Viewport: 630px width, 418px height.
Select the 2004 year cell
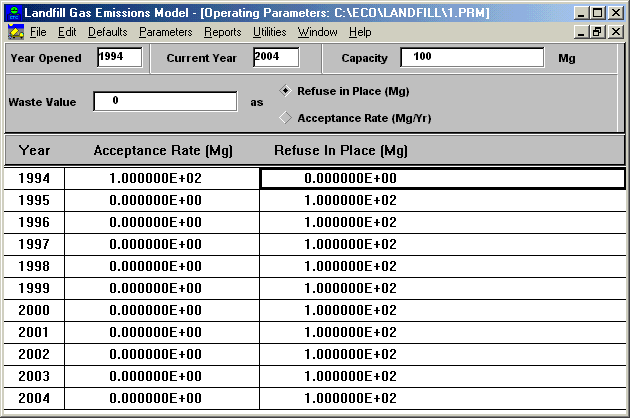(x=34, y=398)
